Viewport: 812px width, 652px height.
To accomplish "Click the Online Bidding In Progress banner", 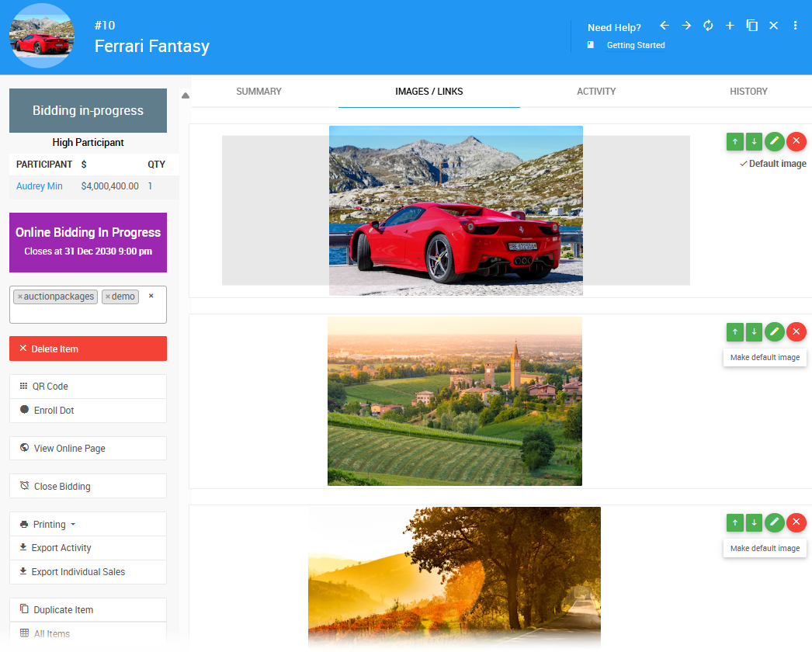I will 88,242.
